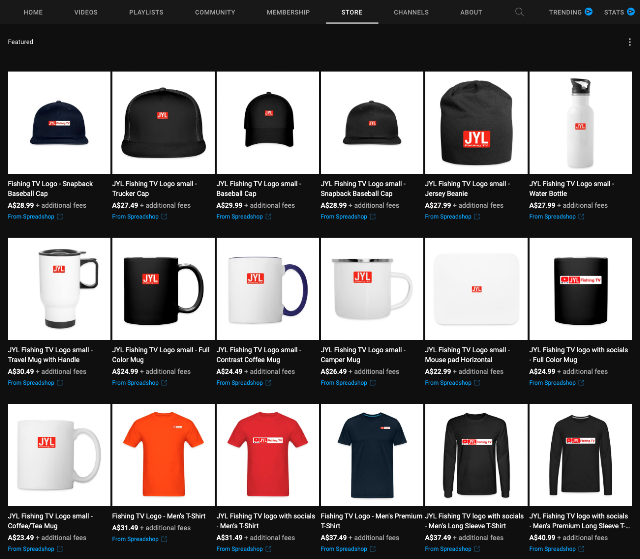Screen dimensions: 640x559
Task: Click external link icon under Water Bottle
Action: 581,216
